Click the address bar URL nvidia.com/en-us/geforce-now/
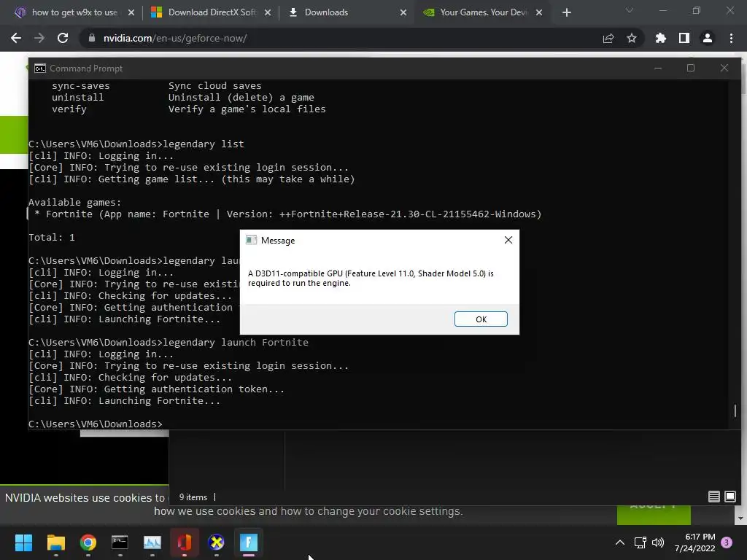747x560 pixels. tap(175, 38)
